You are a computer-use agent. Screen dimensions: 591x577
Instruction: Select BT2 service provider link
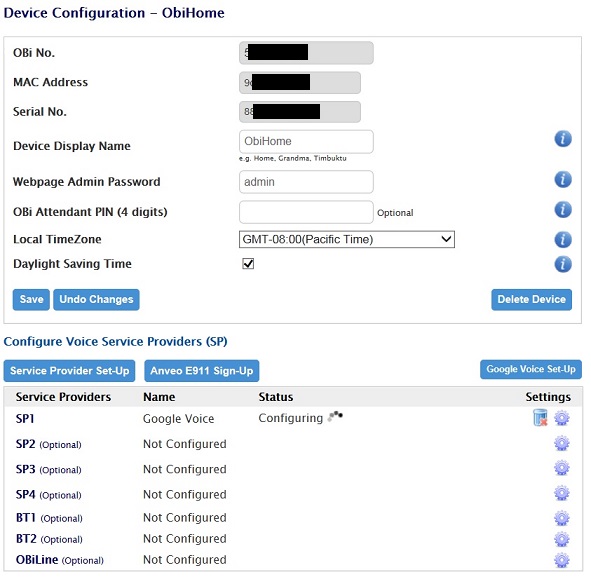click(26, 539)
